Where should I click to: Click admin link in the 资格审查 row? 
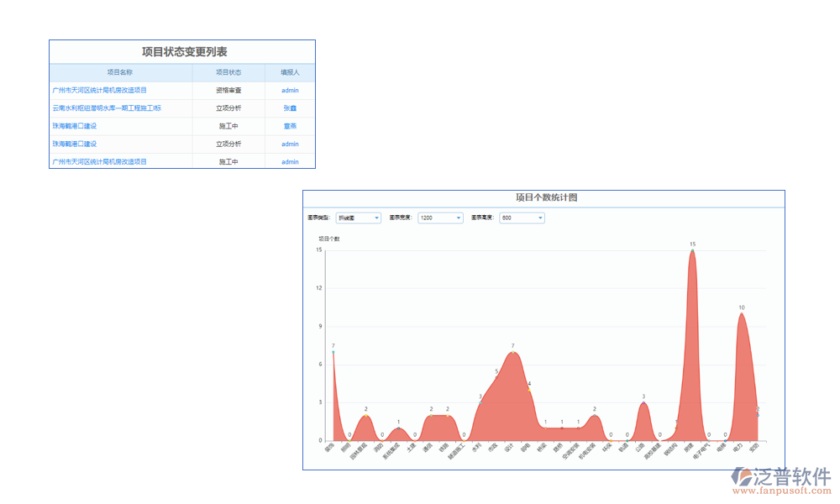[x=290, y=90]
